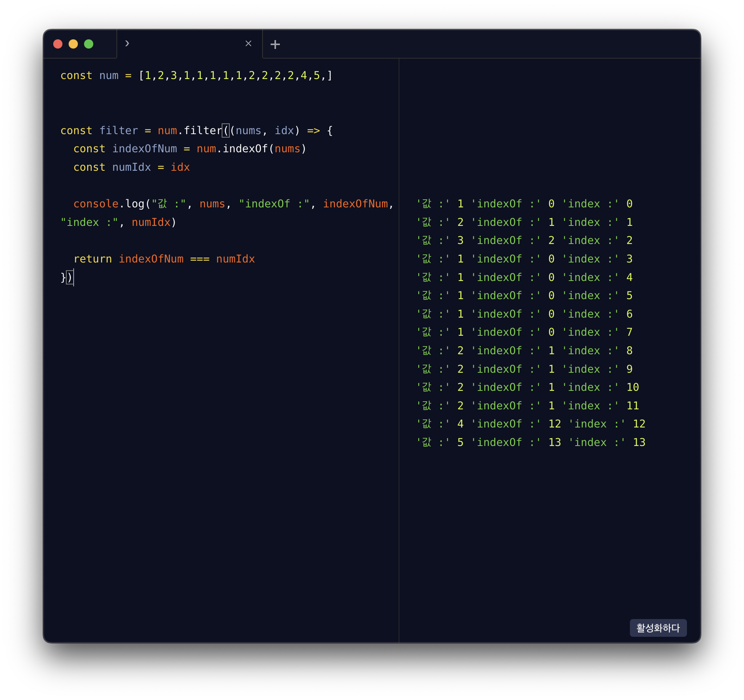Click the output row with index 10
The height and width of the screenshot is (700, 744).
(527, 387)
